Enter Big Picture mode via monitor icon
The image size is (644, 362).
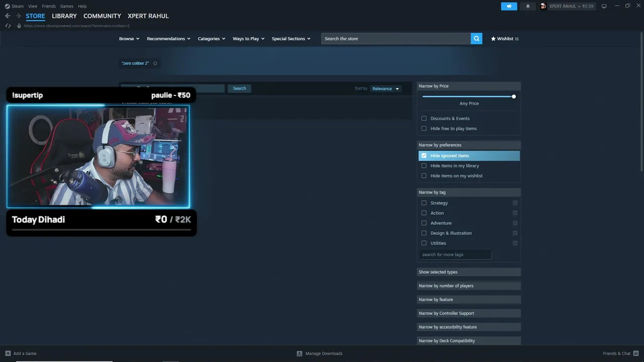coord(604,6)
